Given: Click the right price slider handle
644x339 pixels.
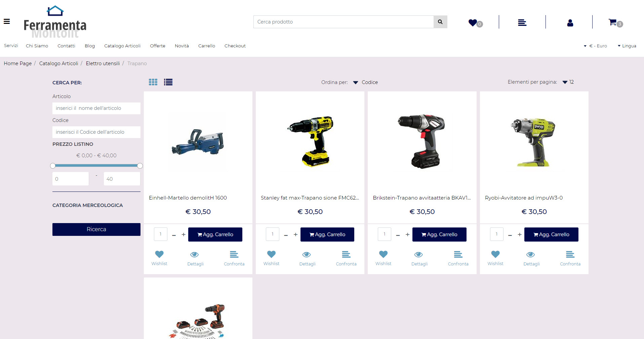Looking at the screenshot, I should pos(140,166).
